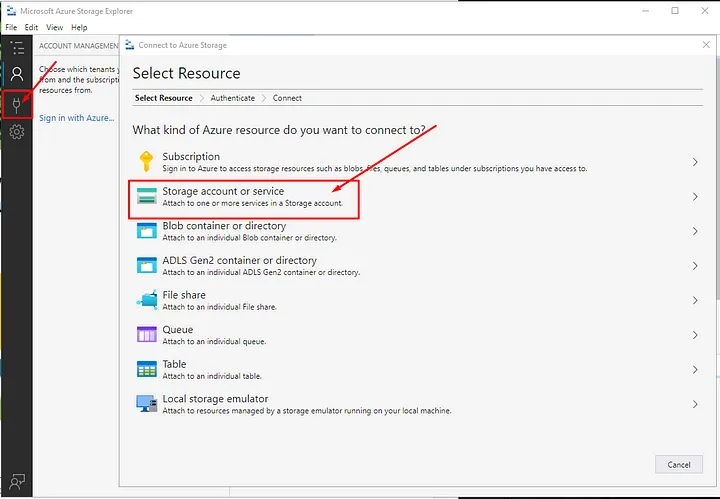Image resolution: width=720 pixels, height=499 pixels.
Task: Click the Connect plug icon in sidebar
Action: (17, 104)
